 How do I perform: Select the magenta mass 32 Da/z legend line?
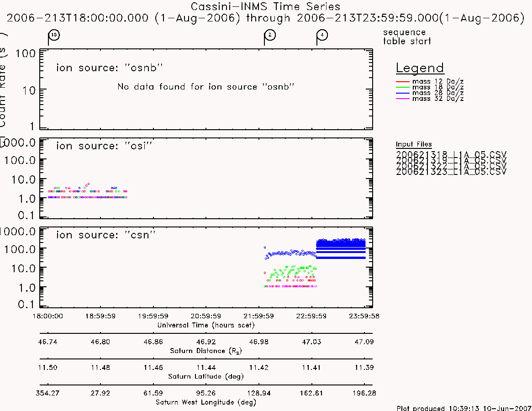click(x=403, y=99)
